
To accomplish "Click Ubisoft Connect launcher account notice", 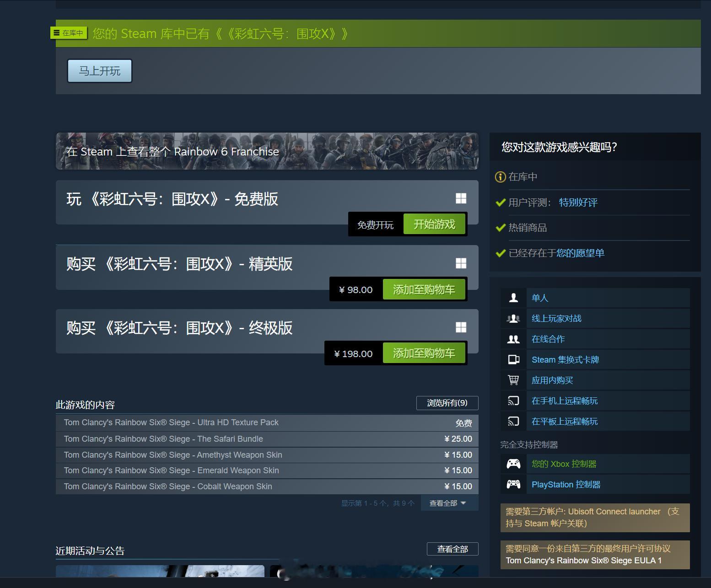I will pyautogui.click(x=595, y=518).
